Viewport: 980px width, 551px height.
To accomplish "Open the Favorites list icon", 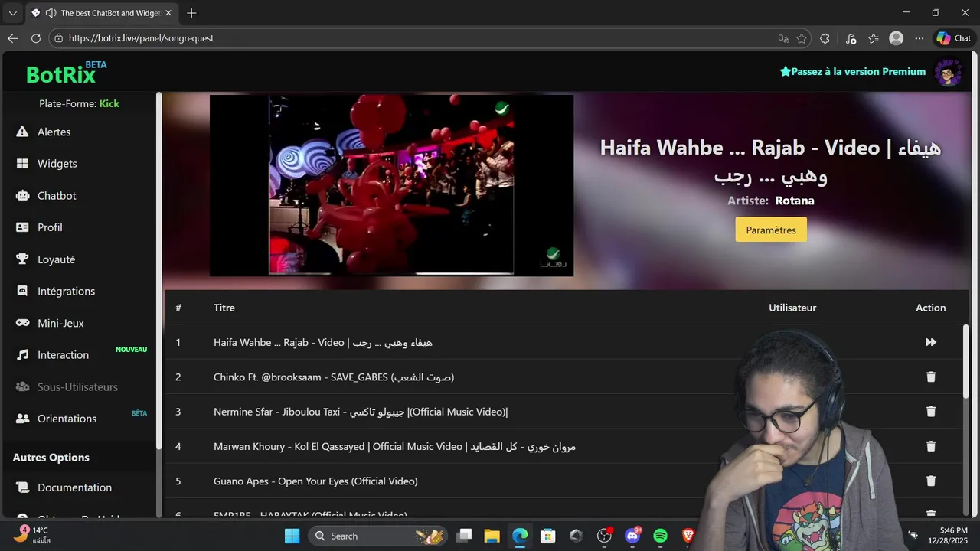I will (874, 38).
